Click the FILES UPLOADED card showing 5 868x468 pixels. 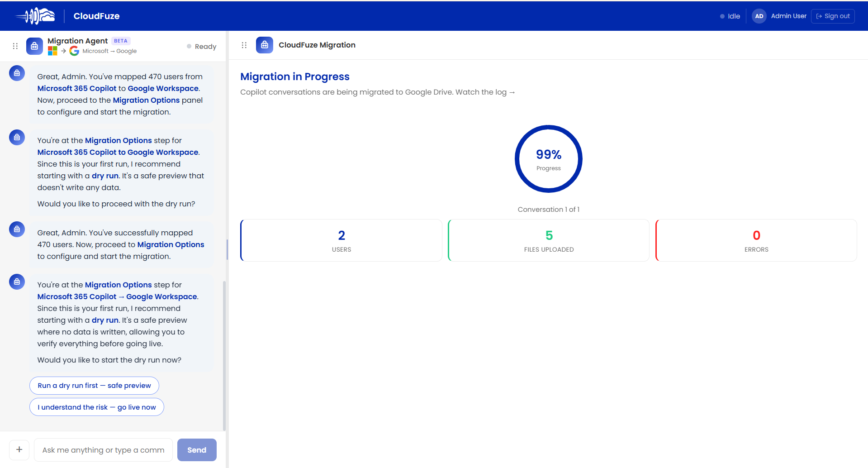(x=549, y=240)
